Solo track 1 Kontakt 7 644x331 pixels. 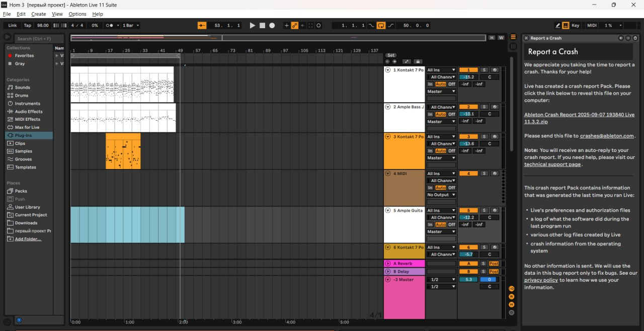point(484,70)
